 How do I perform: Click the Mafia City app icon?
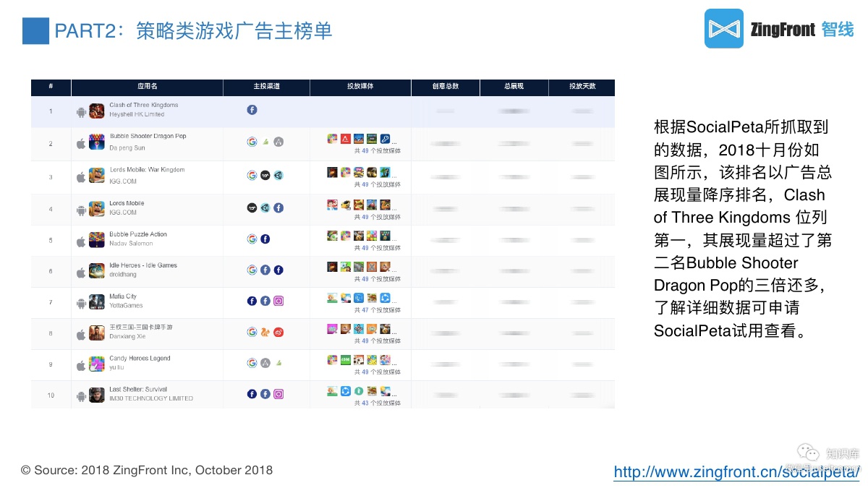pyautogui.click(x=97, y=302)
